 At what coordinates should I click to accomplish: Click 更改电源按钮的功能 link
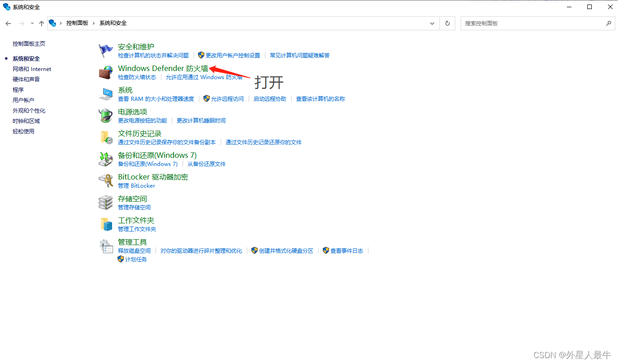(x=142, y=121)
